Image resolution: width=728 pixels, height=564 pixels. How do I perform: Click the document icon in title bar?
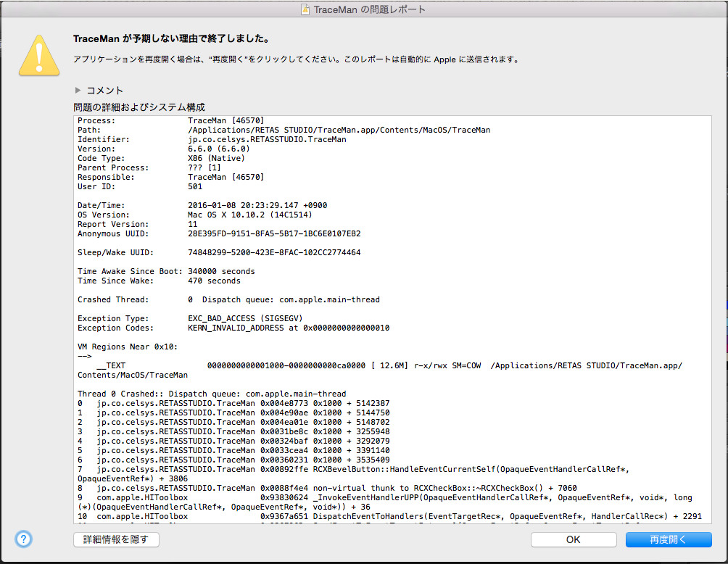click(305, 9)
